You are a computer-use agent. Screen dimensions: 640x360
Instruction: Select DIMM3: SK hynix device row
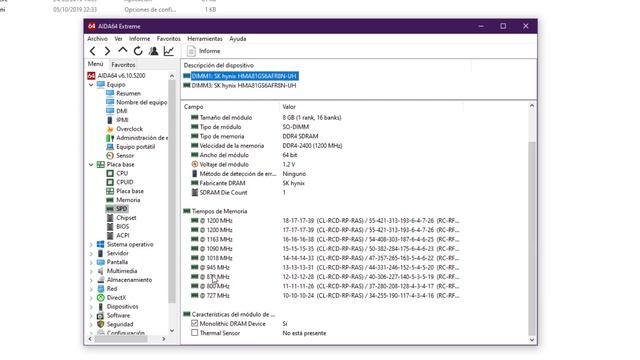[x=240, y=86]
